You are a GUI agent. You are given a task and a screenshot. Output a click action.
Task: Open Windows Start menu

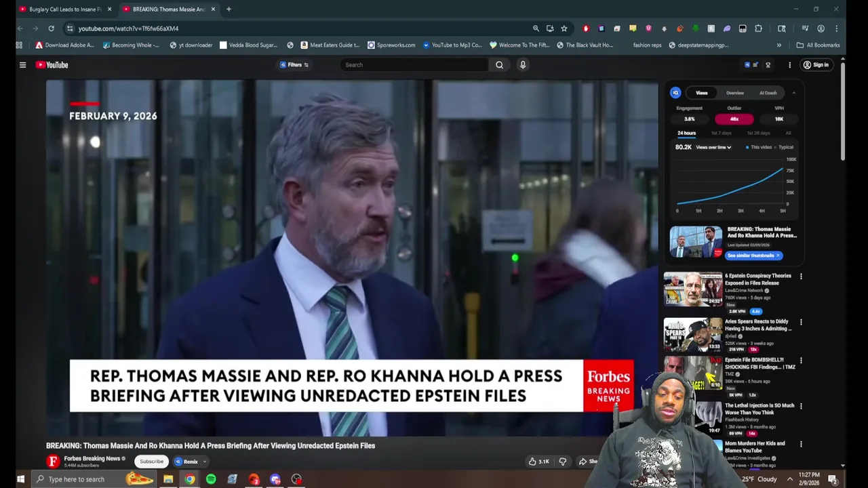(20, 479)
